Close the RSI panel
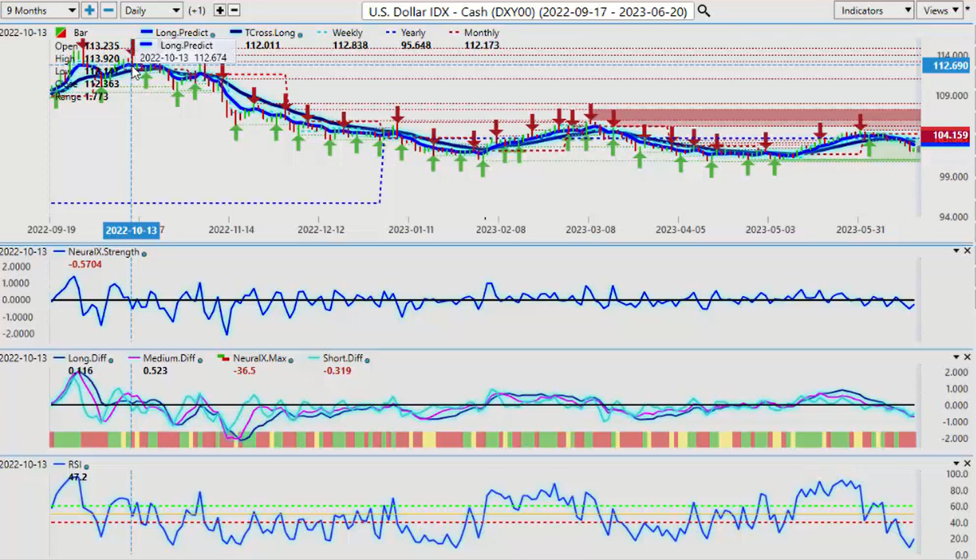 pos(966,464)
